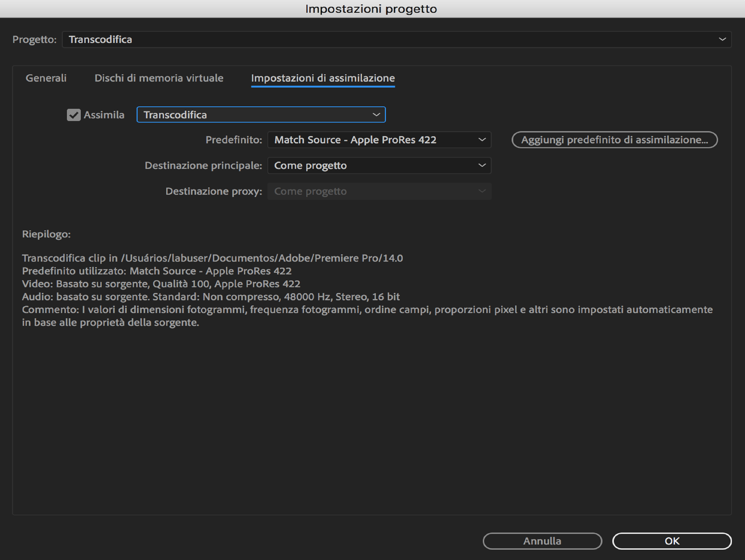Select Impostazioni di assimilazione tab
The image size is (745, 560).
pyautogui.click(x=323, y=78)
